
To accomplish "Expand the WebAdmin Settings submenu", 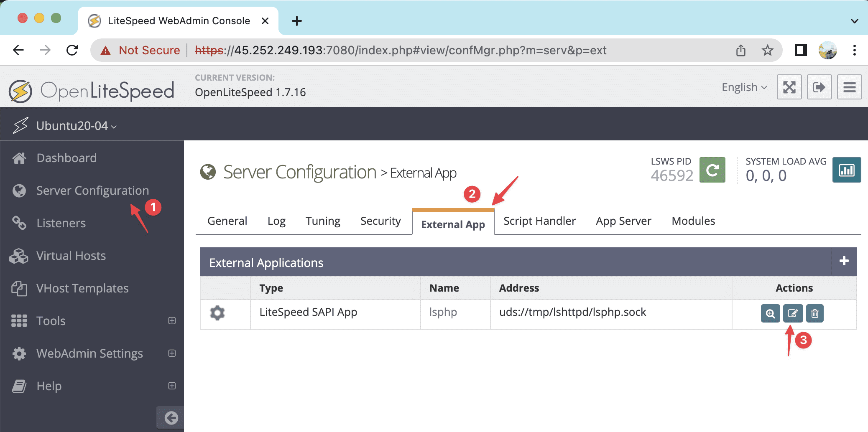I will [x=172, y=353].
